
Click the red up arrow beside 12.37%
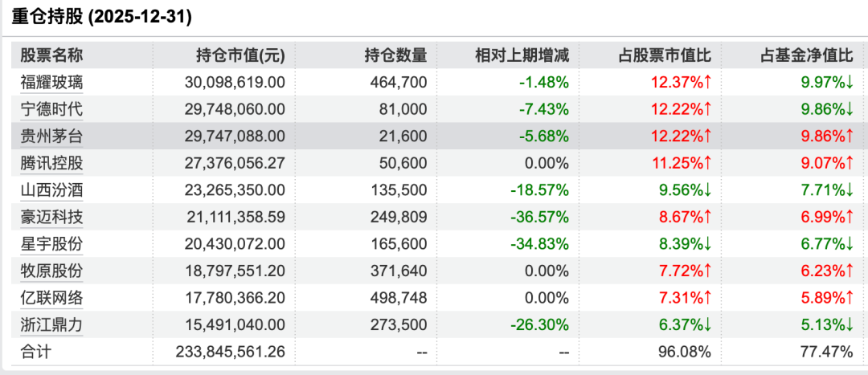pyautogui.click(x=707, y=83)
